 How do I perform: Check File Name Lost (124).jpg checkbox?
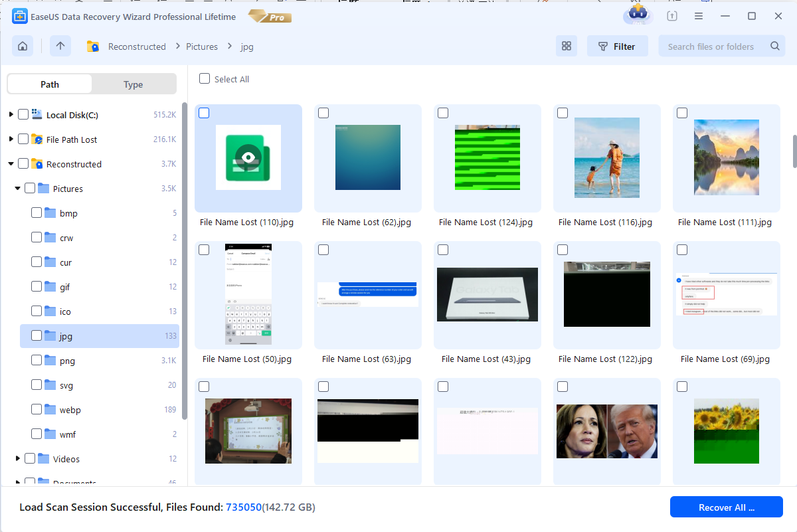[x=443, y=113]
